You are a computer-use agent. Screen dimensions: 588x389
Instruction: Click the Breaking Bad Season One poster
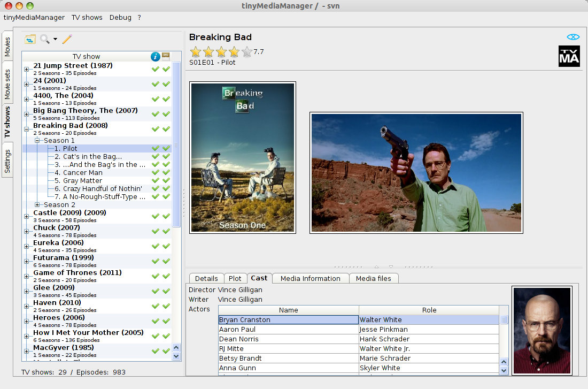coord(243,157)
